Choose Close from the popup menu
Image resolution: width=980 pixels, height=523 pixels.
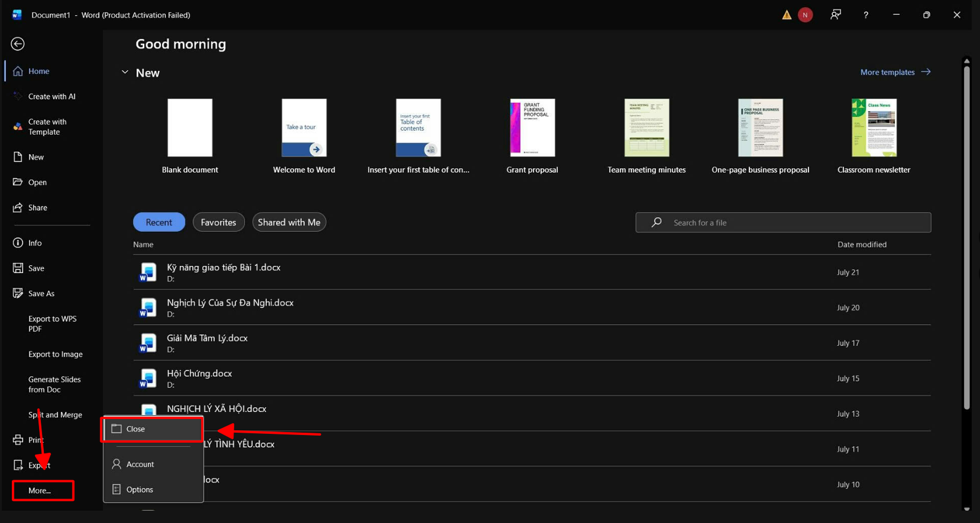[153, 429]
